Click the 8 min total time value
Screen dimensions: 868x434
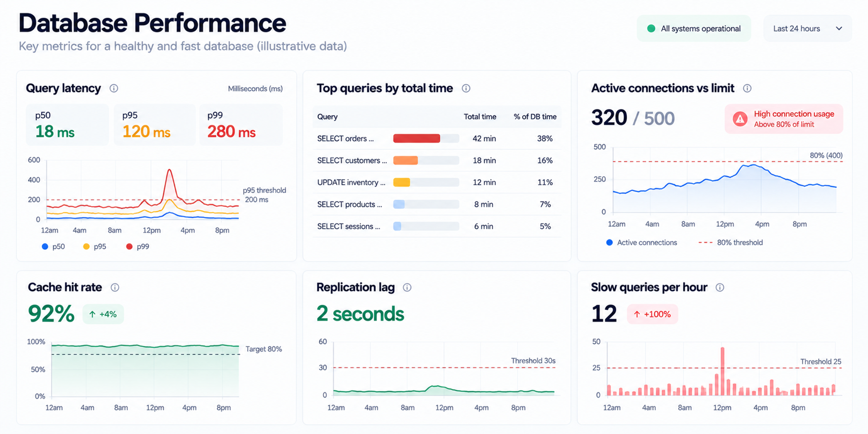pyautogui.click(x=484, y=204)
